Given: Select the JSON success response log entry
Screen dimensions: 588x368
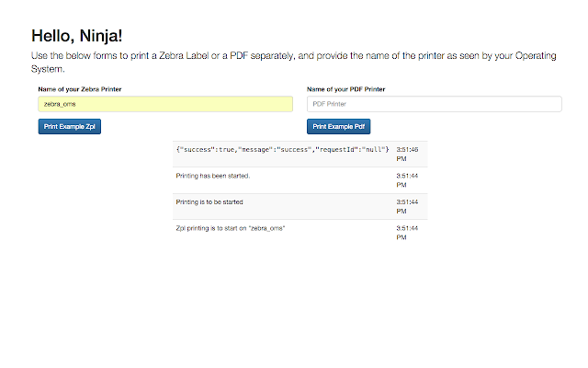Looking at the screenshot, I should pos(300,154).
